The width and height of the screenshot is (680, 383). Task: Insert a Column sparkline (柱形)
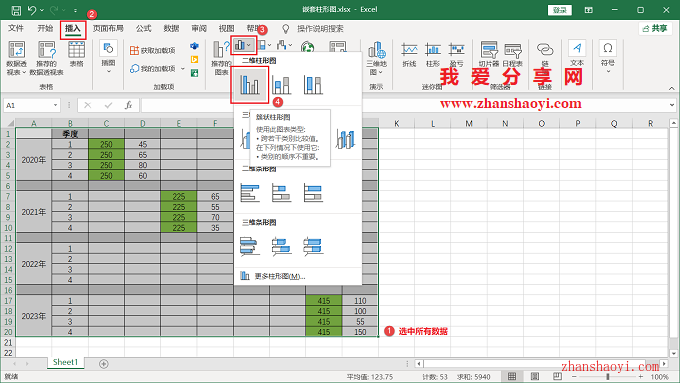433,54
